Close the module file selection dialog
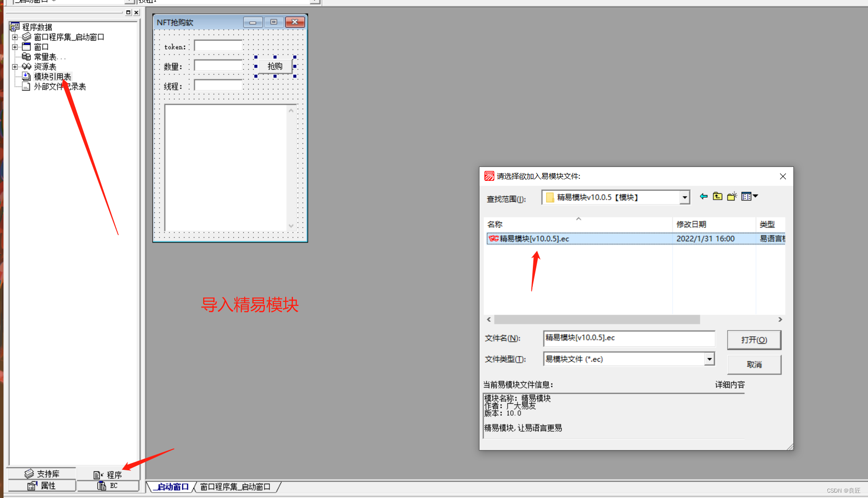 coord(783,176)
